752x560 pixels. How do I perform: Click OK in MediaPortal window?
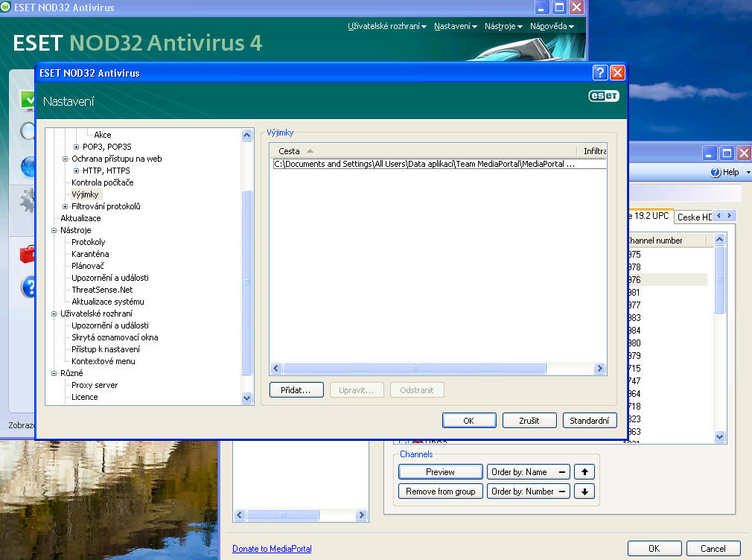[654, 549]
